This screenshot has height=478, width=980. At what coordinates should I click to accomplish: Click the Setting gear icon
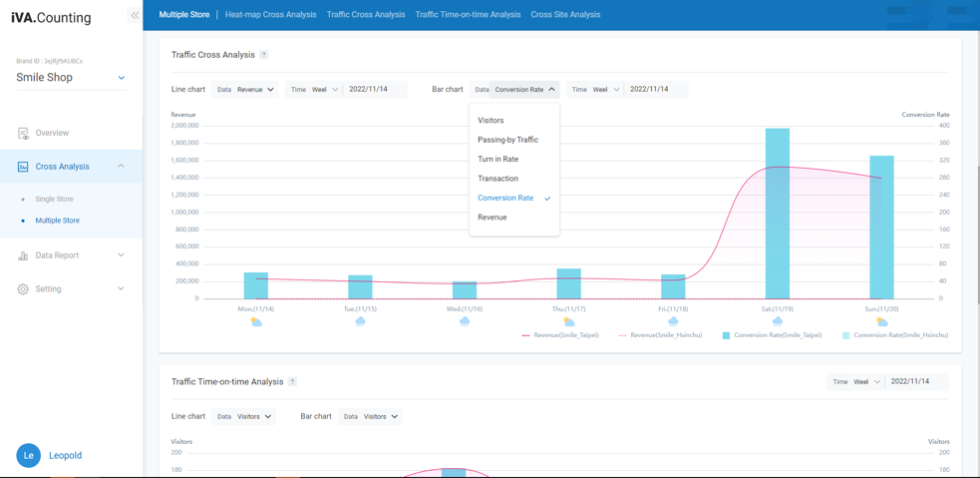click(23, 289)
